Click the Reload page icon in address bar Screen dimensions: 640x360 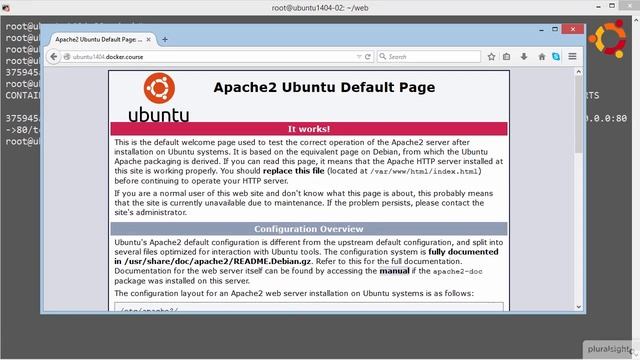pyautogui.click(x=368, y=57)
